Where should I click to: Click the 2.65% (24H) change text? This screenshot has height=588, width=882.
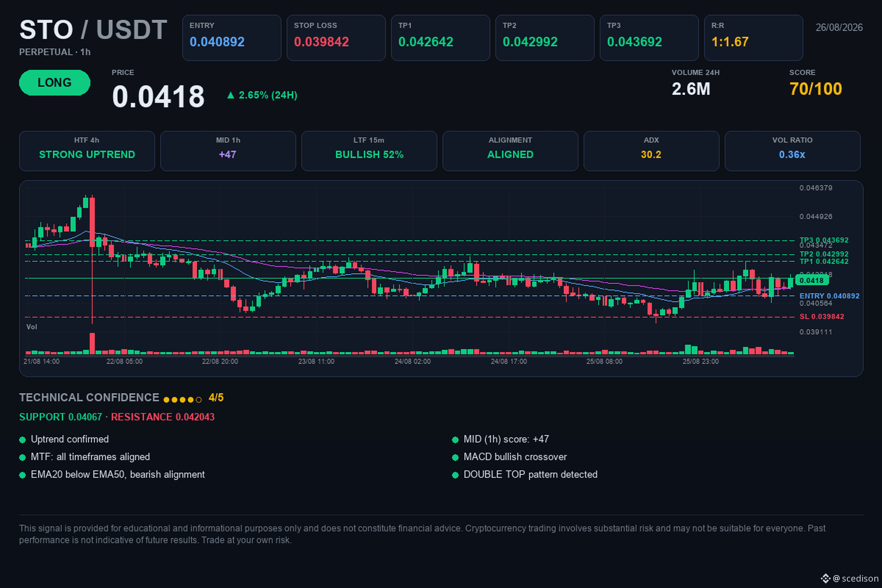pos(268,95)
